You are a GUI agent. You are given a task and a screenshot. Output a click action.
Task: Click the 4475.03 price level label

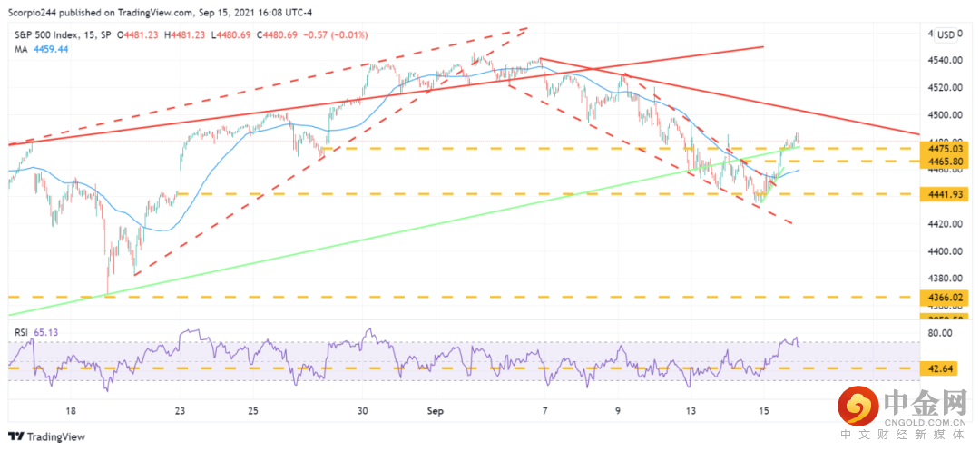pos(947,148)
